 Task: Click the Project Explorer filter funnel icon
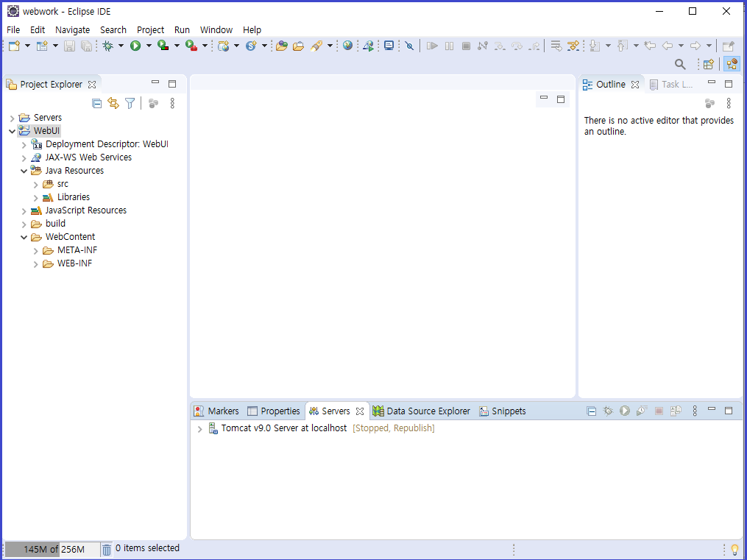pos(130,103)
